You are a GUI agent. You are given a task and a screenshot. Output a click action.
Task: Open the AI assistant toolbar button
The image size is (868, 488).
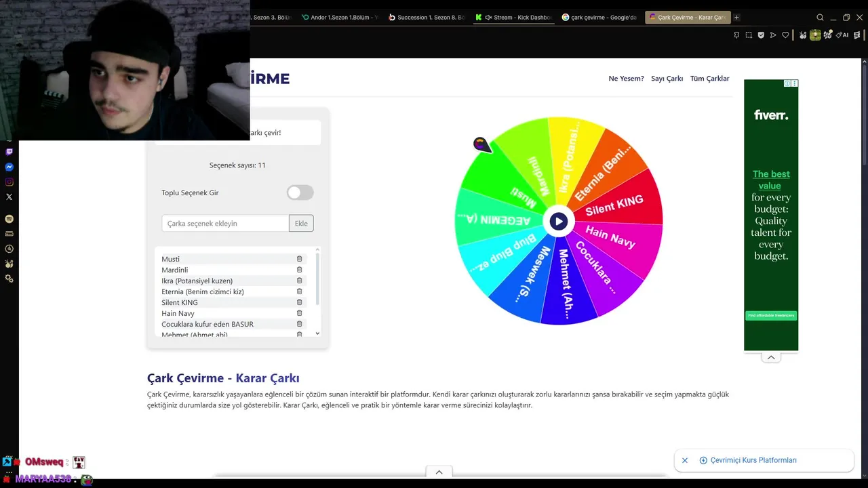(x=843, y=35)
